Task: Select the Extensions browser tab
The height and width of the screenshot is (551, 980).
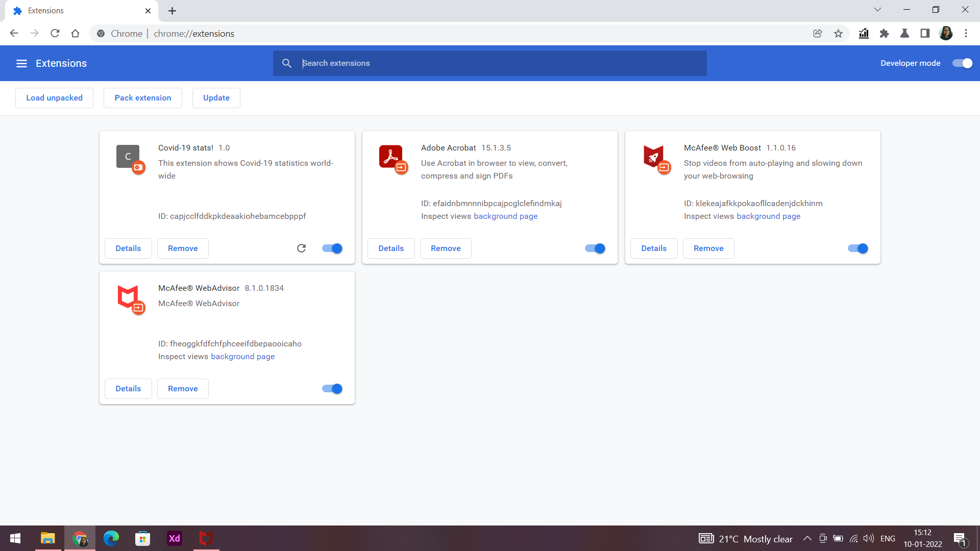Action: [x=77, y=11]
